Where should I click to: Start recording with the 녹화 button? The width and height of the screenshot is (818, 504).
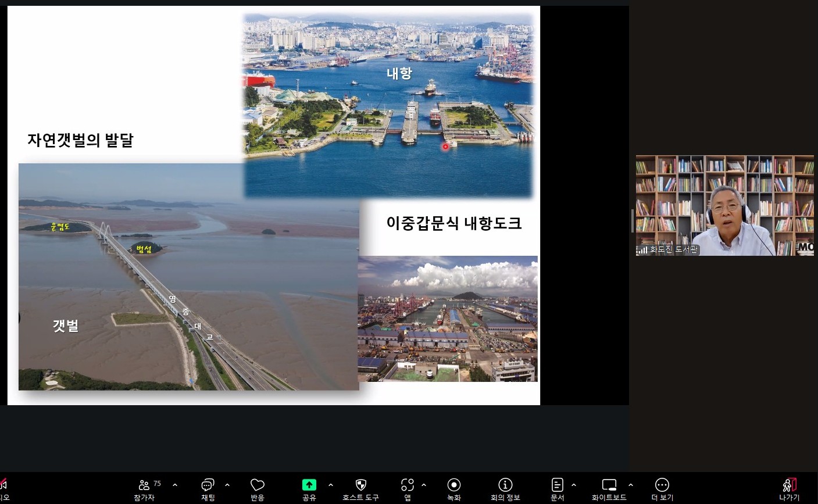click(x=454, y=489)
